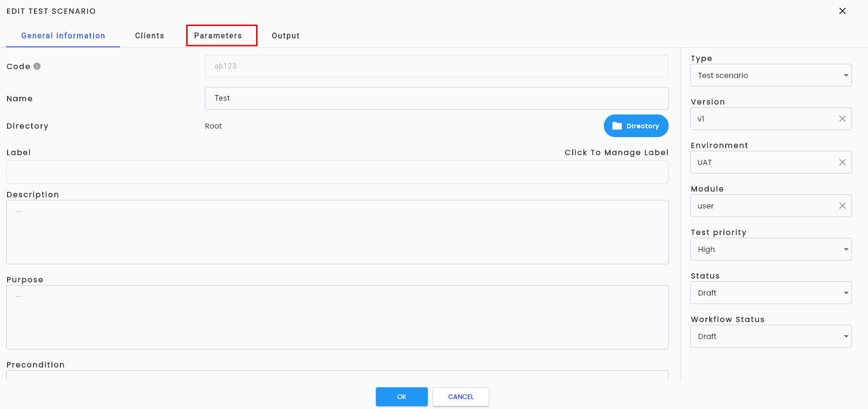Click the info icon next to Code

37,66
